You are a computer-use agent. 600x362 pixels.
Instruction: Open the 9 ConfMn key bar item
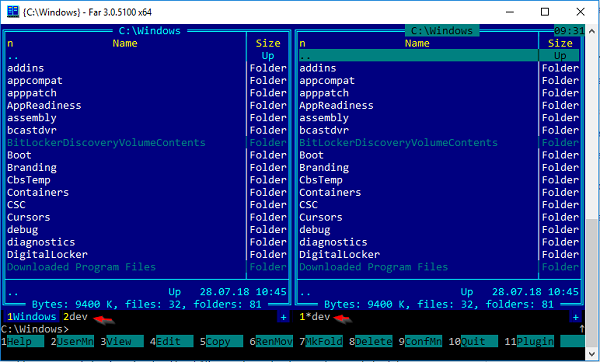click(421, 341)
